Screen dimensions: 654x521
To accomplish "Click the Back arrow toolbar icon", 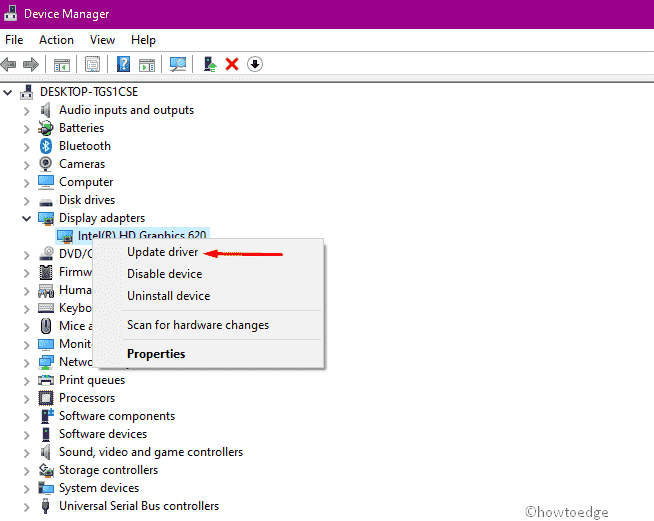I will pyautogui.click(x=8, y=65).
